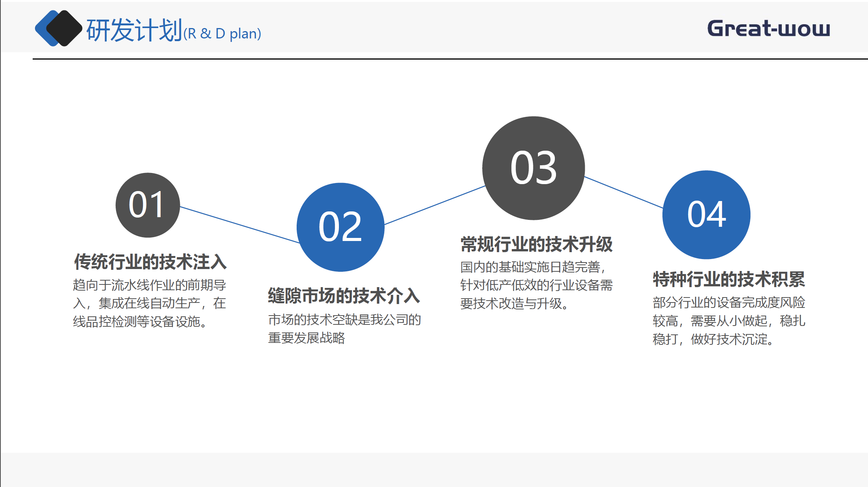Image resolution: width=868 pixels, height=487 pixels.
Task: Click the black horizontal line under header
Action: point(450,59)
